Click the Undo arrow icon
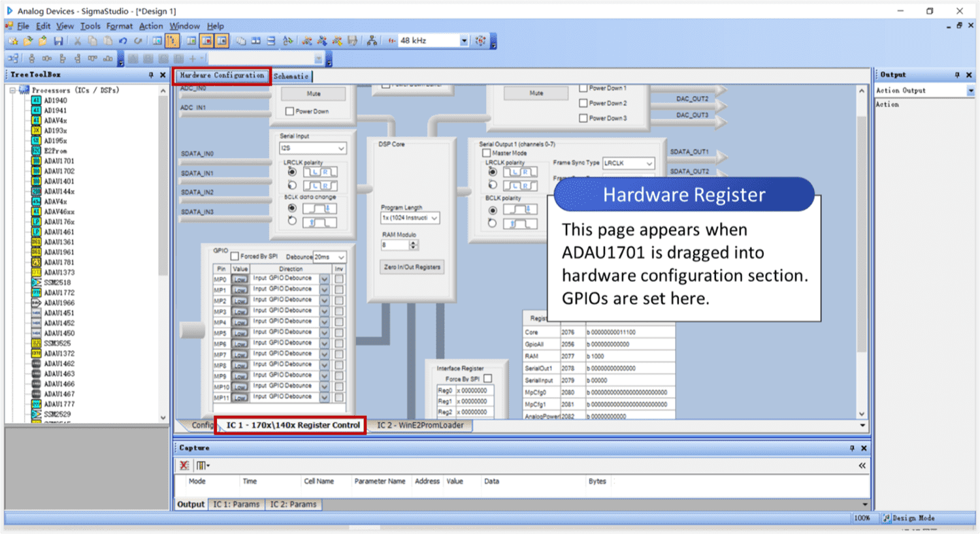This screenshot has width=980, height=534. point(123,41)
